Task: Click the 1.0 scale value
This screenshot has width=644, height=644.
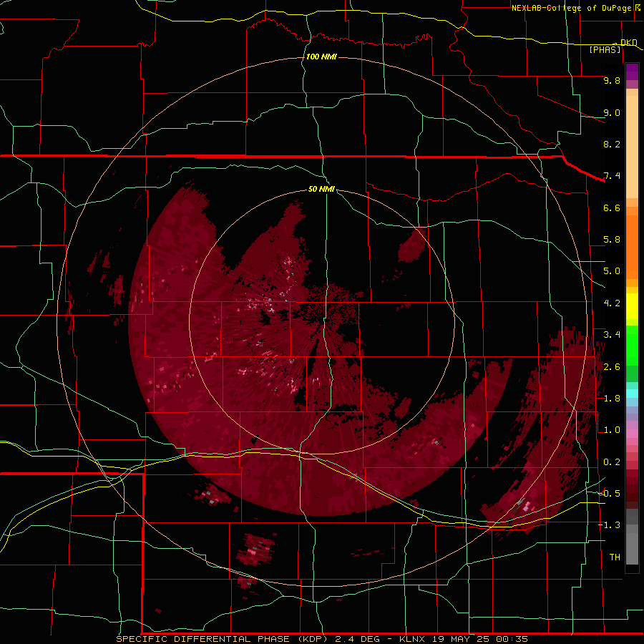Action: (x=612, y=430)
